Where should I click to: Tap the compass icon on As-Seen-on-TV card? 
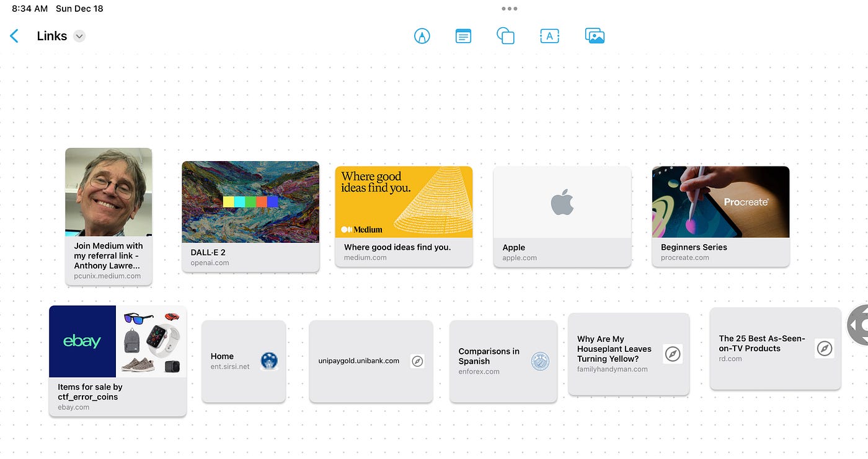[x=824, y=348]
